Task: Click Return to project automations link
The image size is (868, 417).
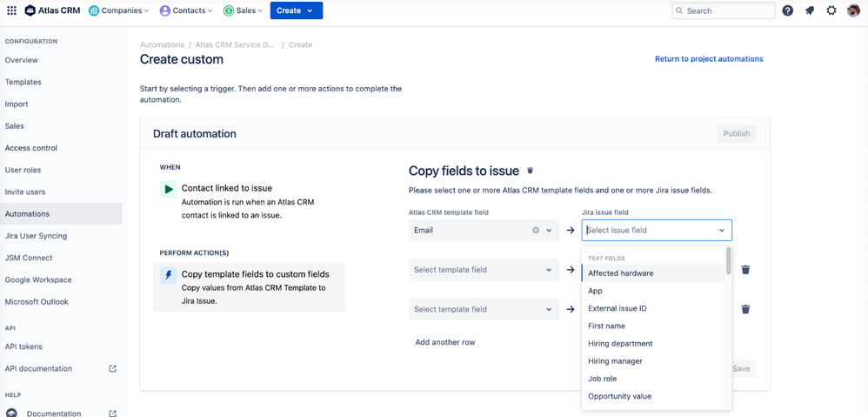Action: [x=709, y=58]
